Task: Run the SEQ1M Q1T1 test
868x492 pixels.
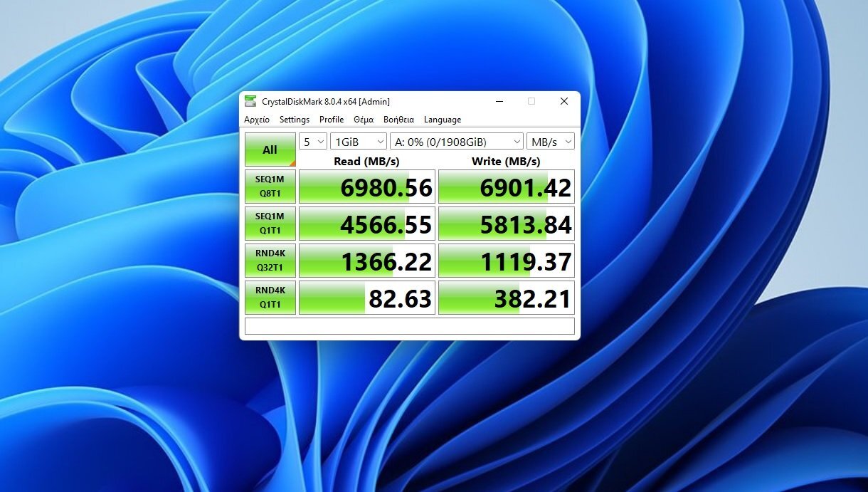Action: (x=270, y=224)
